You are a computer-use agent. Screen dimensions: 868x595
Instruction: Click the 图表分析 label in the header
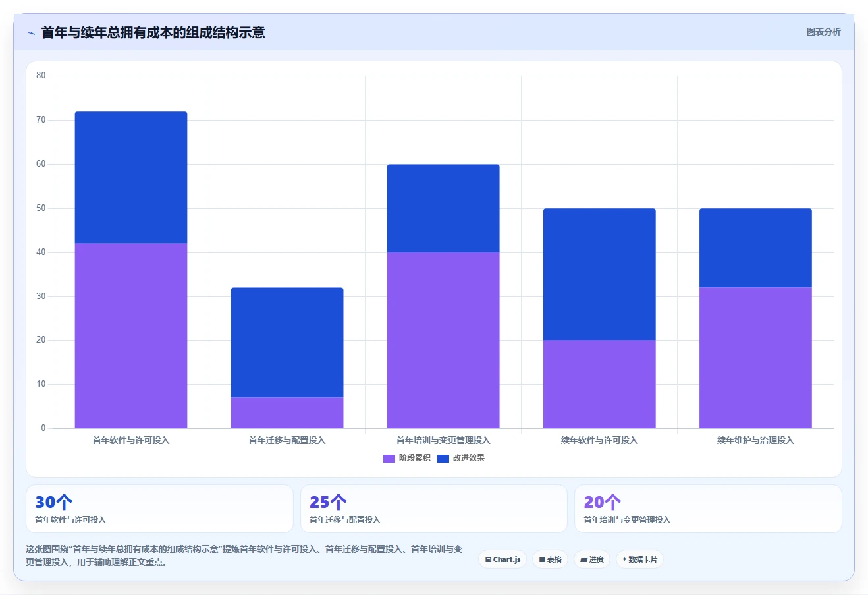823,32
